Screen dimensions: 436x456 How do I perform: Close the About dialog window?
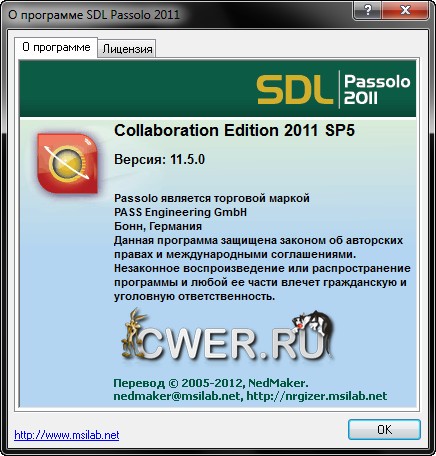point(405,10)
